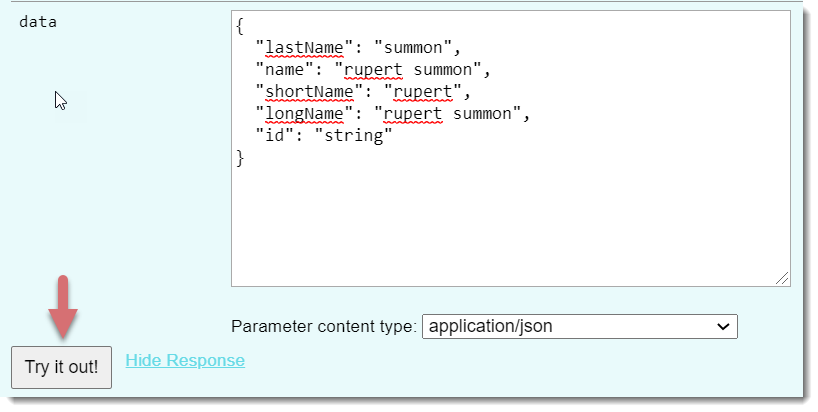Click "rupert summon" value on longName line
The image size is (818, 412).
coord(456,114)
